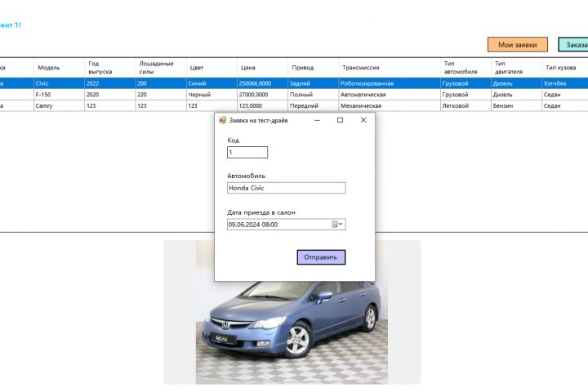Open the date picker calendar dropdown
Screen dimensions: 588x392
click(x=337, y=225)
